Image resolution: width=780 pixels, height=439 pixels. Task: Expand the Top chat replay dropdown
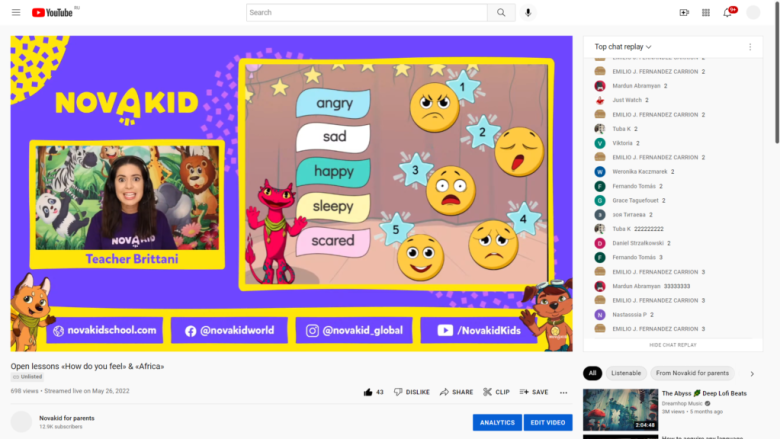pyautogui.click(x=623, y=47)
